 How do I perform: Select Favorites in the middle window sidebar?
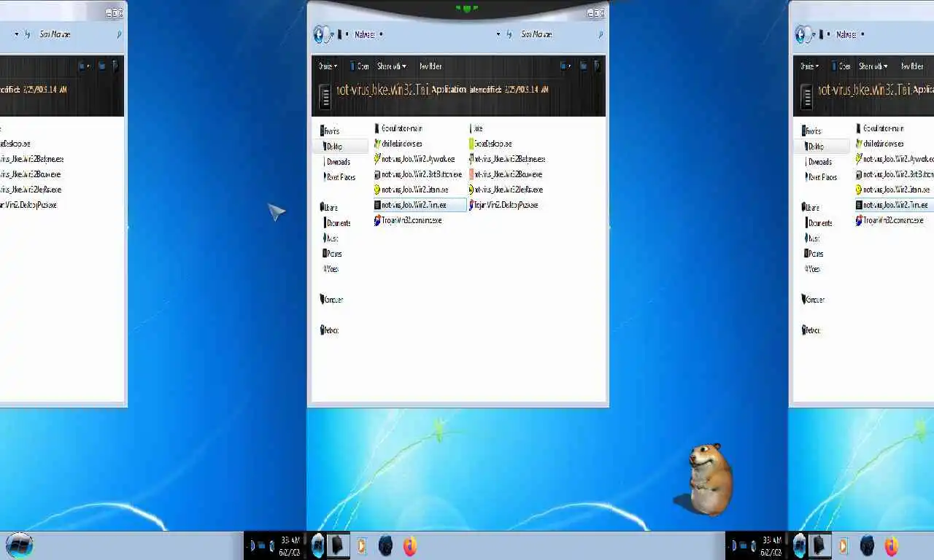[x=331, y=131]
